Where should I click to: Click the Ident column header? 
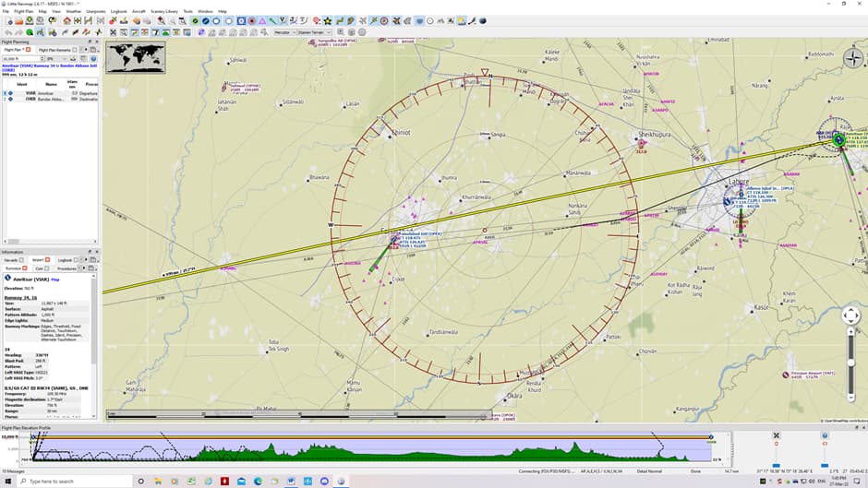pos(21,84)
